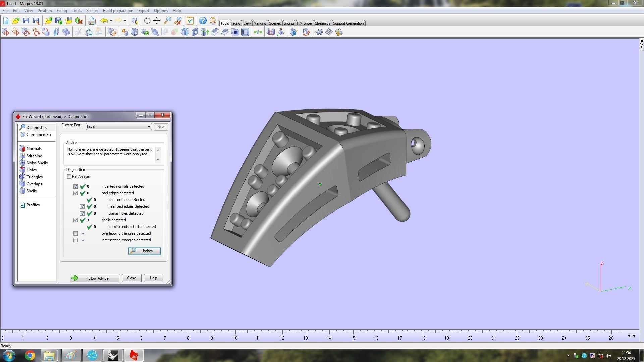
Task: Click the Follow Advice button
Action: [95, 278]
